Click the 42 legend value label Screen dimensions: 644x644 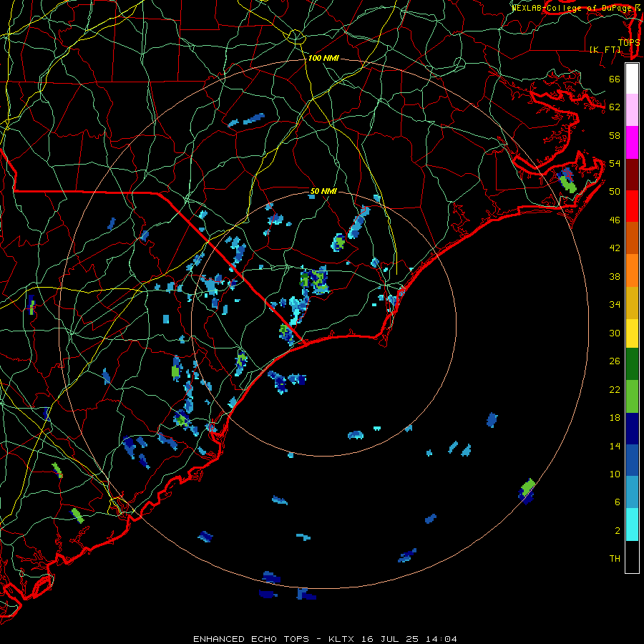(x=615, y=248)
